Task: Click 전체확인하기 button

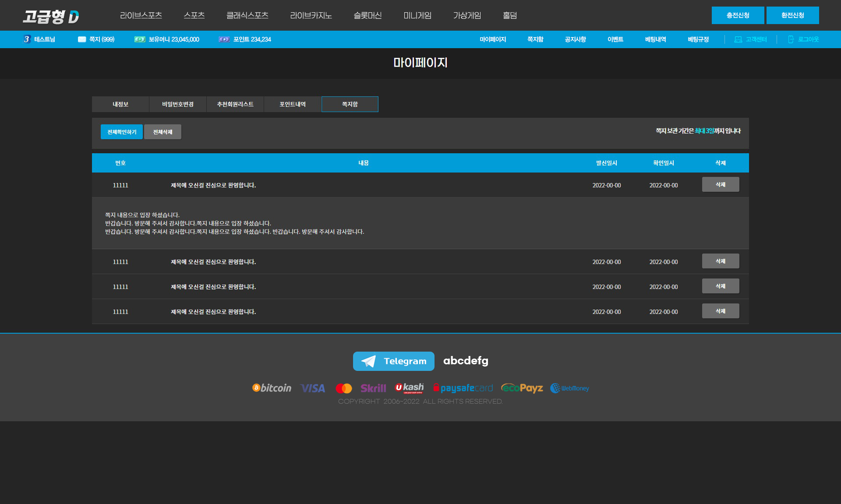Action: pos(122,132)
